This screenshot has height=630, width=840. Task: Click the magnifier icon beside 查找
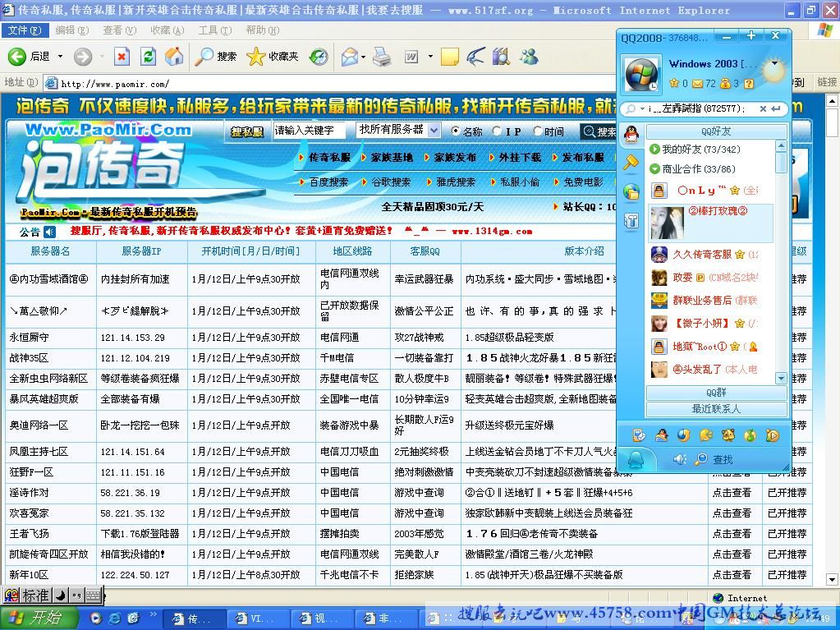(701, 458)
